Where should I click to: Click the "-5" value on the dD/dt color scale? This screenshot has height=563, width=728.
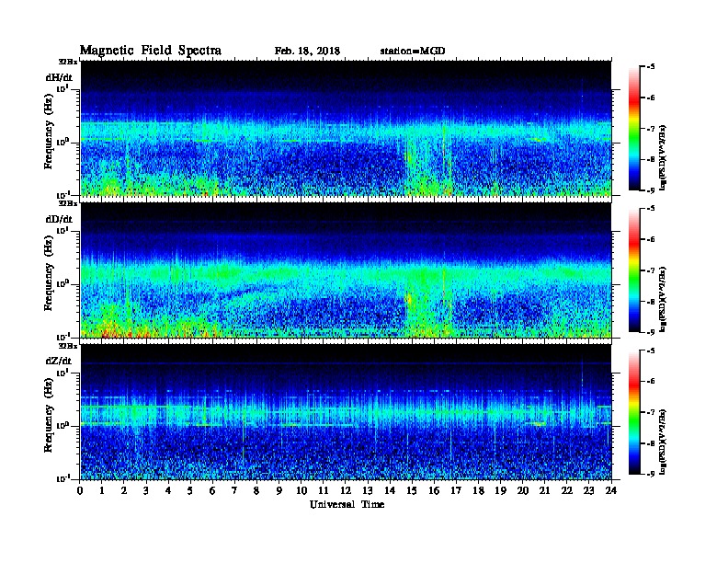point(651,209)
